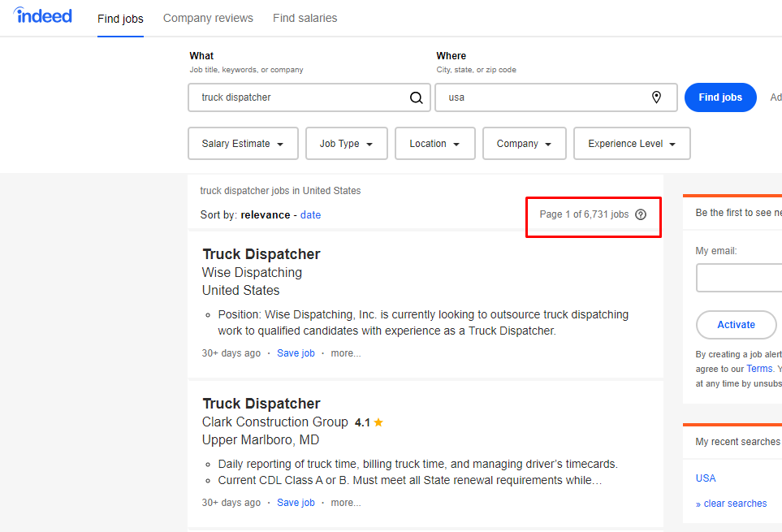Screen dimensions: 782x532
Task: Click the My recent searches heading
Action: [737, 442]
